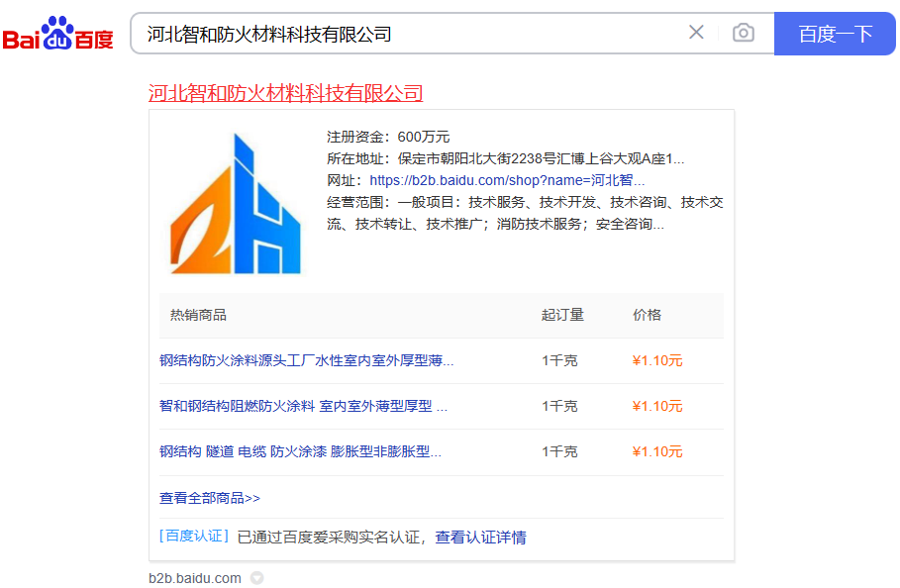Viewport: 900px width, 588px height.
Task: Expand 查看全部商品>> to view all products
Action: tap(210, 498)
